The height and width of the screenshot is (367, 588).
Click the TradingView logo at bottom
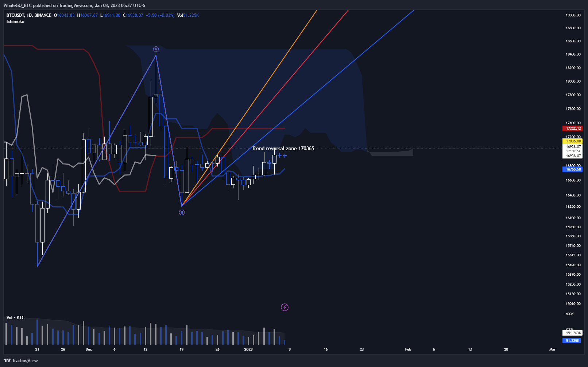21,360
